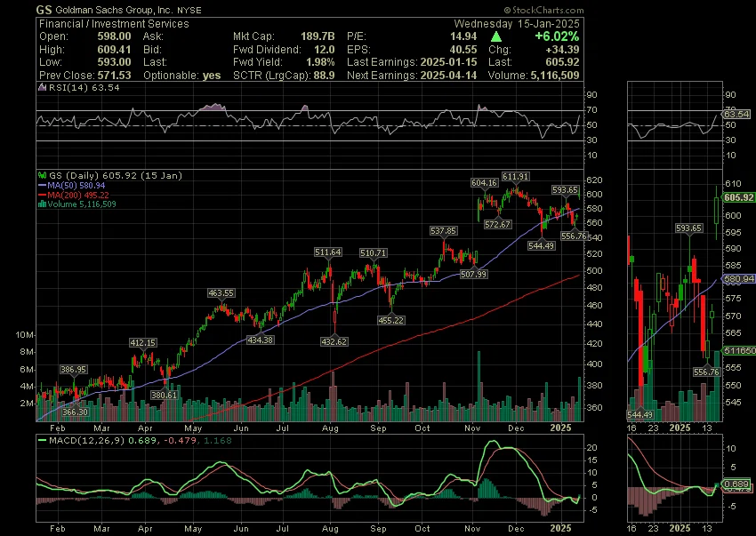
Task: Click the green up-arrow change indicator
Action: pos(495,36)
